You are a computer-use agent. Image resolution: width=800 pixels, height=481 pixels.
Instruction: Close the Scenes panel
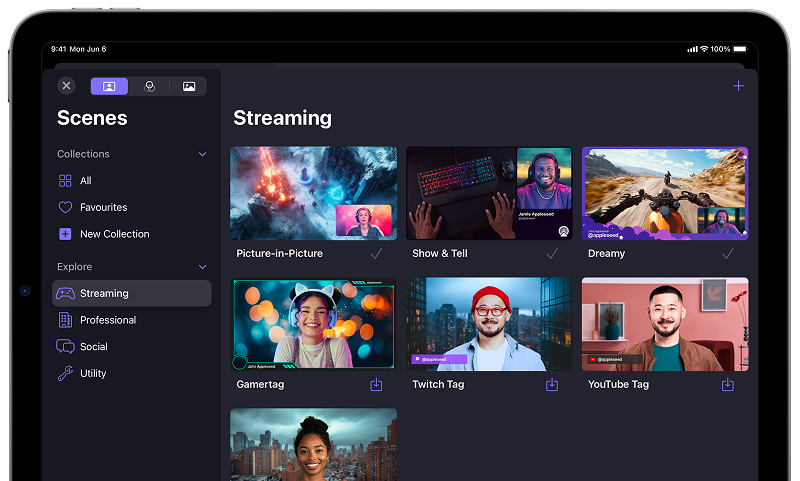pos(66,86)
